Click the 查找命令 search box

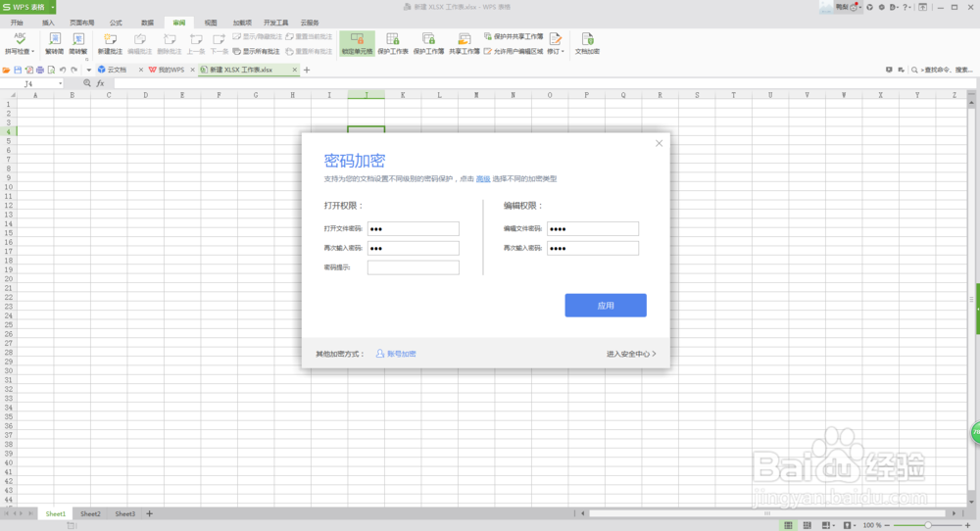click(943, 70)
